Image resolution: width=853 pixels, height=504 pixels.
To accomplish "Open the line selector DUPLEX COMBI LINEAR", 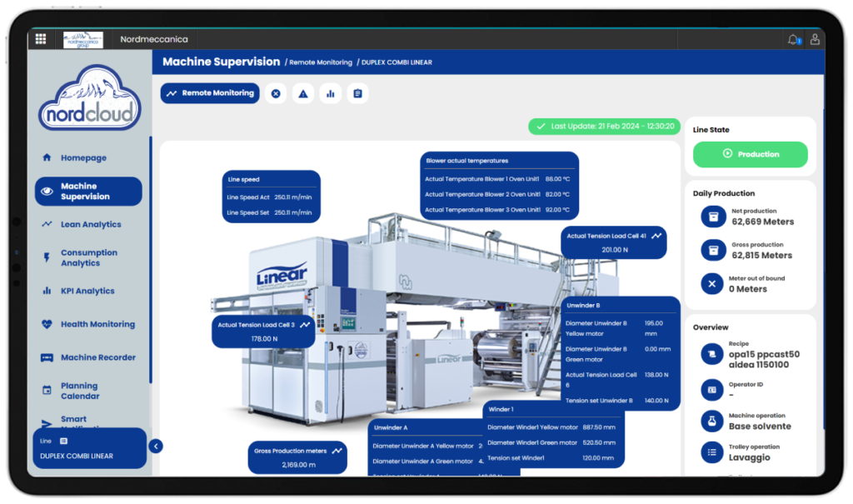I will [90, 448].
